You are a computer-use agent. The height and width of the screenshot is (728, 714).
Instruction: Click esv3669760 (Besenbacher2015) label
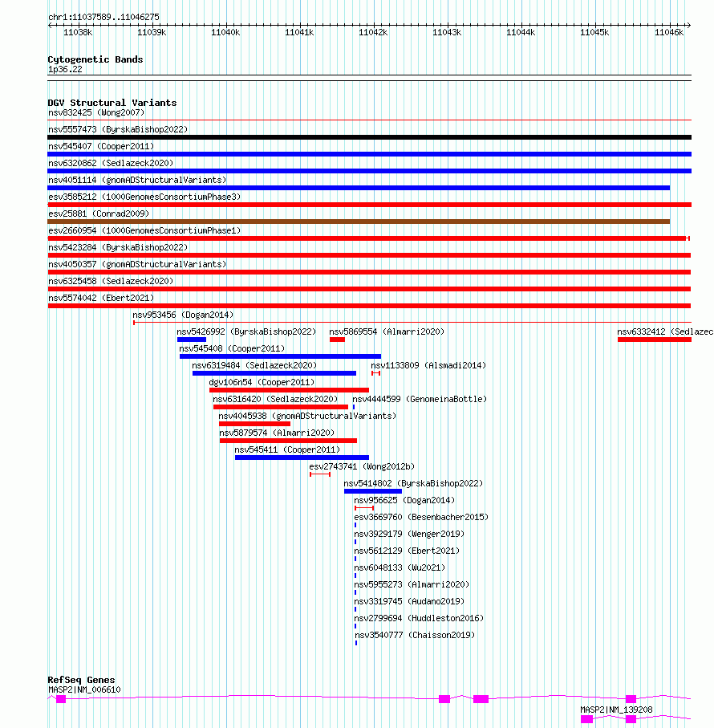tap(421, 517)
